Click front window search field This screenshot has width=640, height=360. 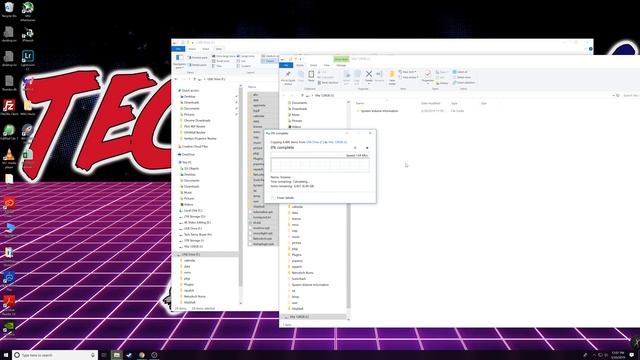pyautogui.click(x=630, y=96)
